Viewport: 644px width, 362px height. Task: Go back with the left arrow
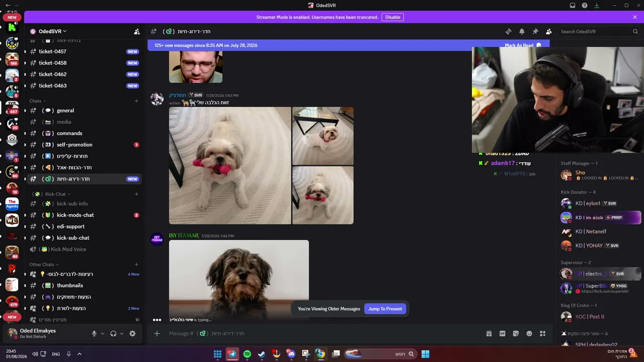pos(8,6)
